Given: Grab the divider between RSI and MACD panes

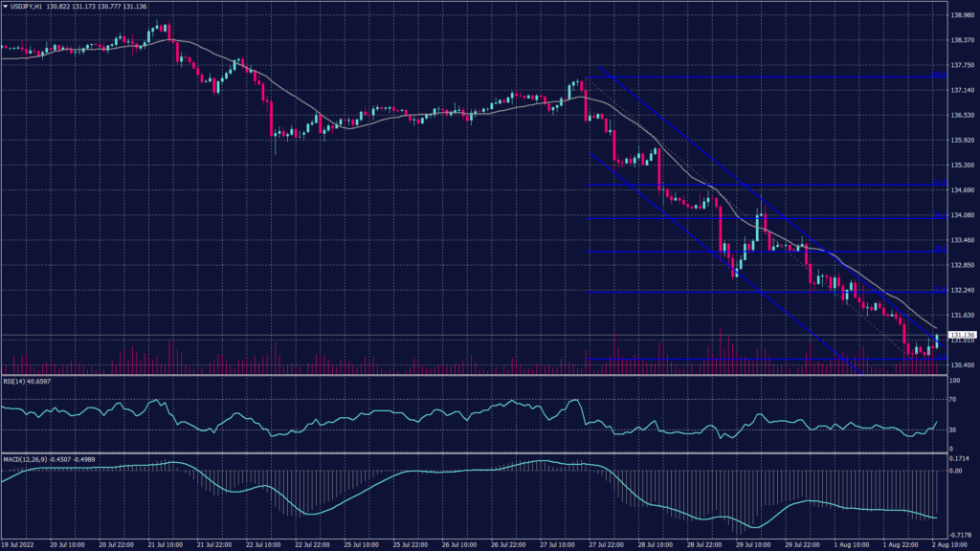Looking at the screenshot, I should point(479,452).
